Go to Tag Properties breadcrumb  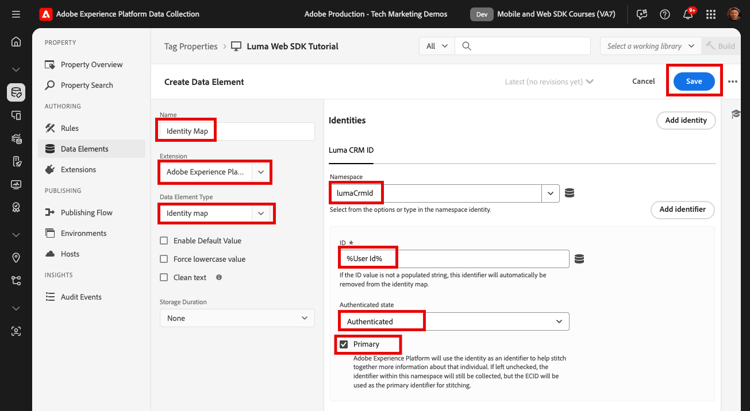coord(191,46)
